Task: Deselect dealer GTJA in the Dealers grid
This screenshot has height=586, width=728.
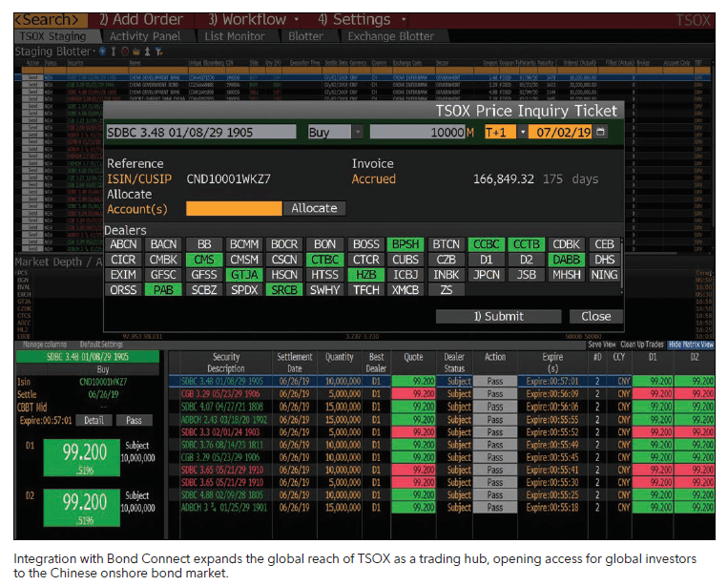Action: click(244, 275)
